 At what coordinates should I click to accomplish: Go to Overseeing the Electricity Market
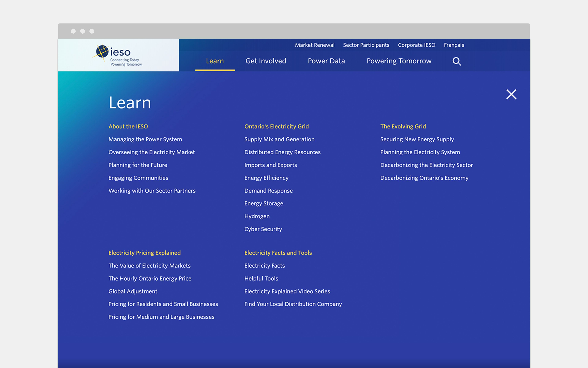[x=152, y=152]
